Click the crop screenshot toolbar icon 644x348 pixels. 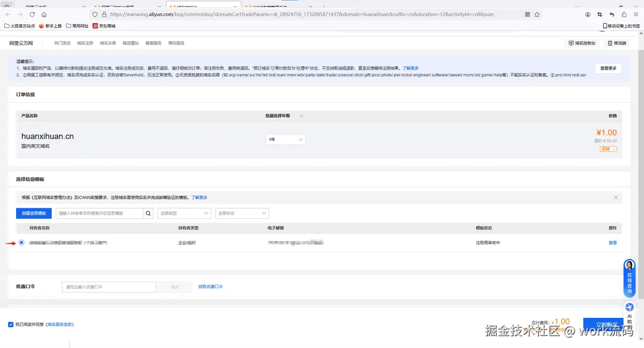600,15
